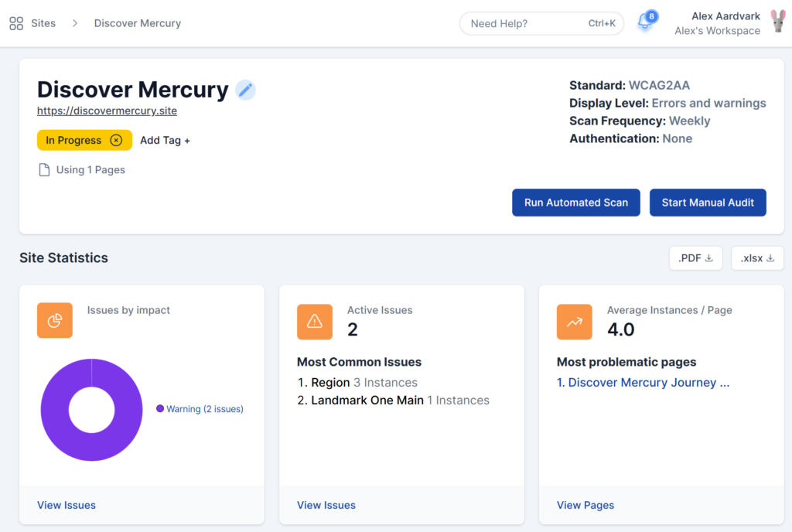This screenshot has height=532, width=792.
Task: Open https://discovermercury.site link
Action: (x=107, y=111)
